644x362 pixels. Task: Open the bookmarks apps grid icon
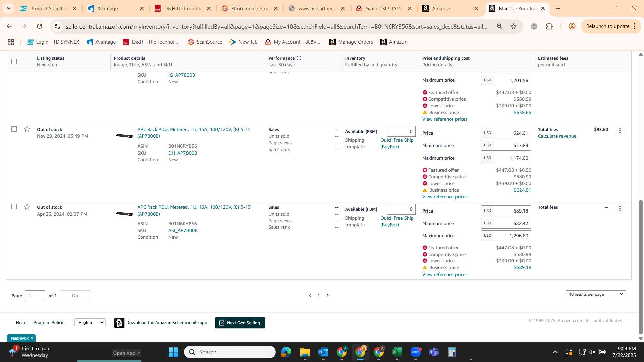pyautogui.click(x=11, y=42)
